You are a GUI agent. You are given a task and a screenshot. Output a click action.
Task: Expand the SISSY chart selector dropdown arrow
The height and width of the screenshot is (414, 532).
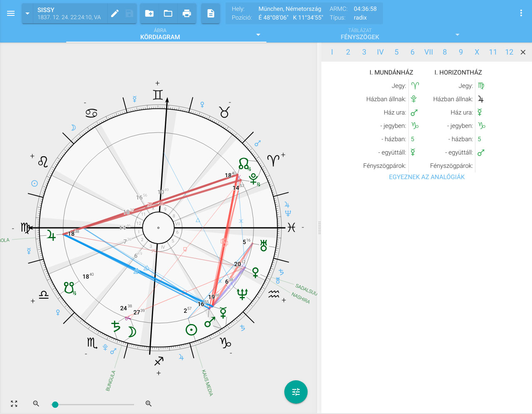point(27,13)
